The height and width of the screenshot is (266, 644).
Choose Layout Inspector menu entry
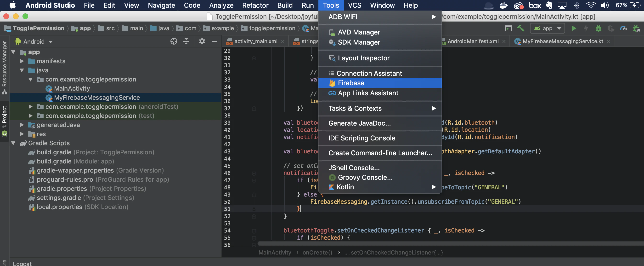pos(380,58)
